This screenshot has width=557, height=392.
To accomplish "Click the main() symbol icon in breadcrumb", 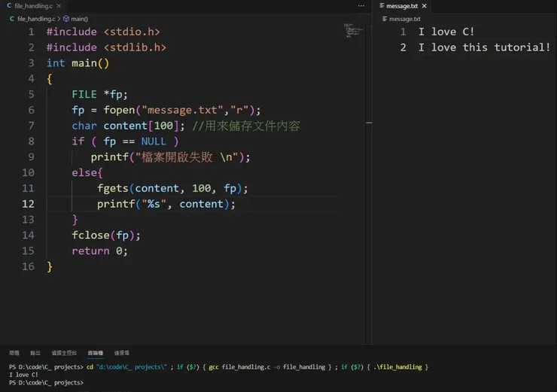I will (66, 18).
